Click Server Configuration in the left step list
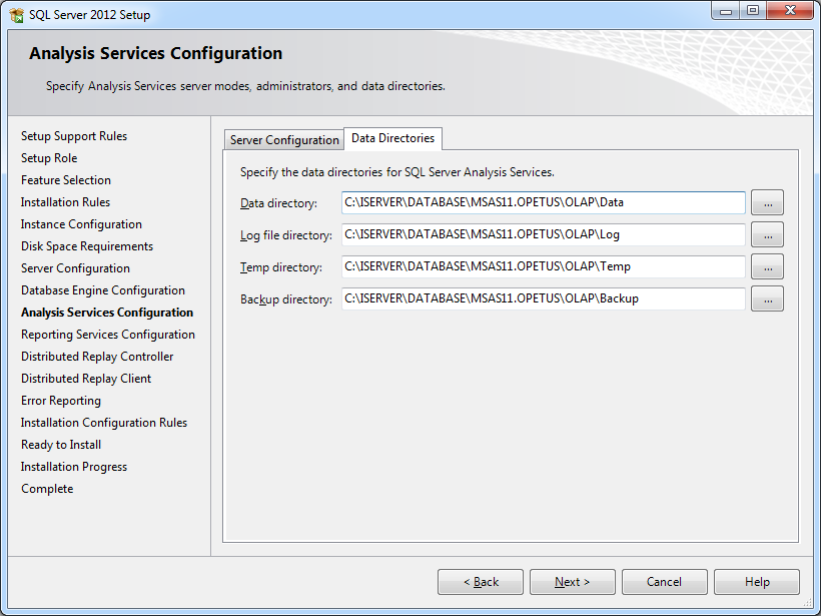This screenshot has width=821, height=616. (x=75, y=268)
